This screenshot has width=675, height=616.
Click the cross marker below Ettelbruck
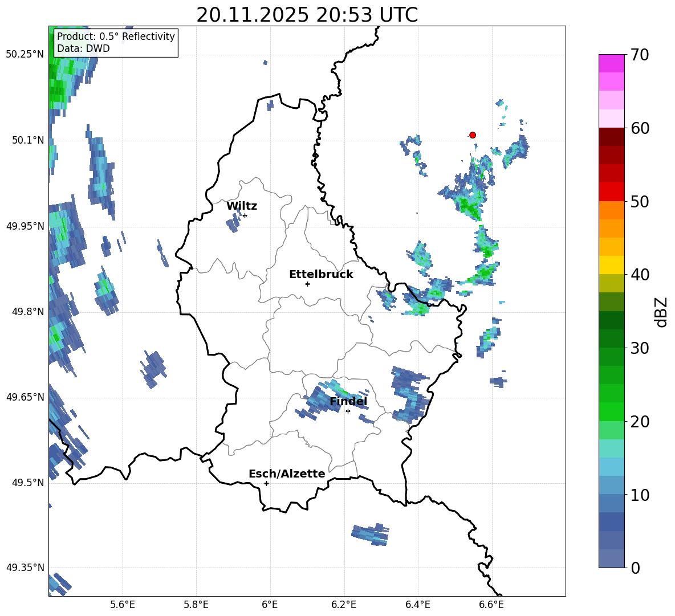(307, 284)
